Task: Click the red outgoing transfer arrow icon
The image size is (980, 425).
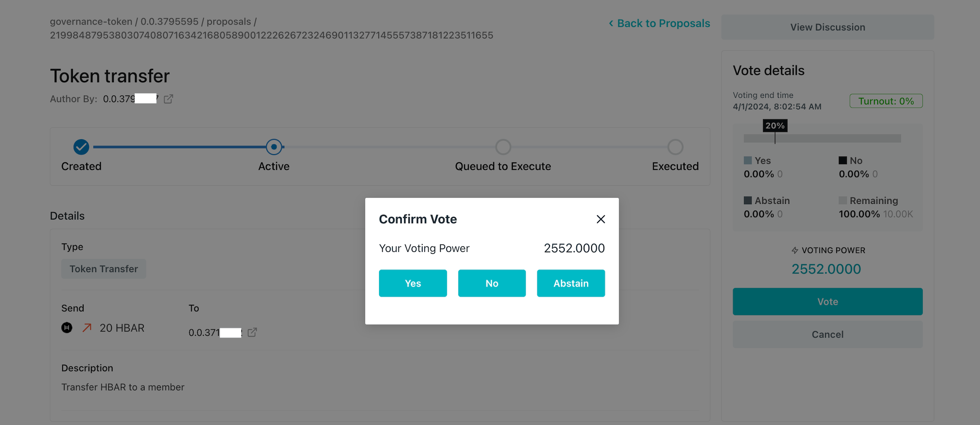Action: coord(87,328)
